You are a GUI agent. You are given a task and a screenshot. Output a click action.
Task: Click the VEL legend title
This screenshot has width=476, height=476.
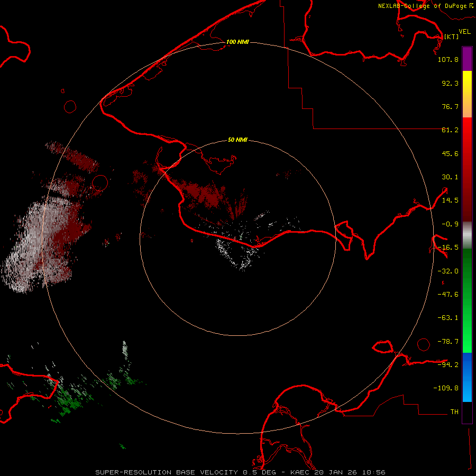click(464, 32)
